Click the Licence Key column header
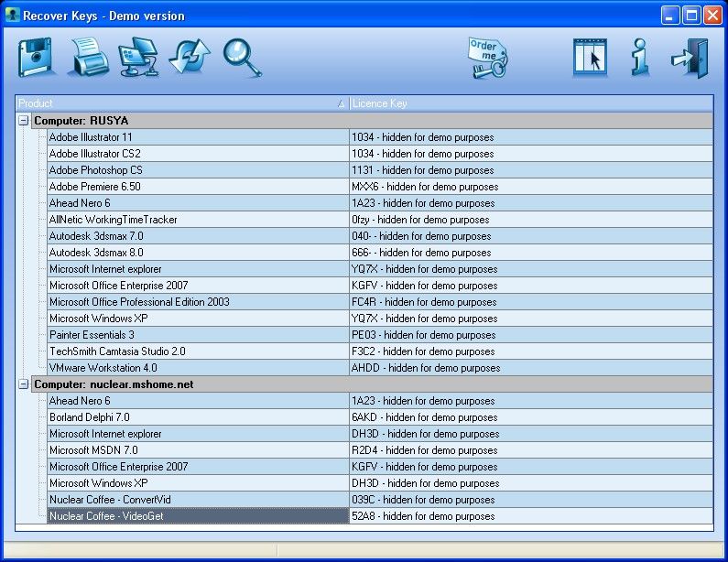The image size is (728, 562). click(529, 103)
